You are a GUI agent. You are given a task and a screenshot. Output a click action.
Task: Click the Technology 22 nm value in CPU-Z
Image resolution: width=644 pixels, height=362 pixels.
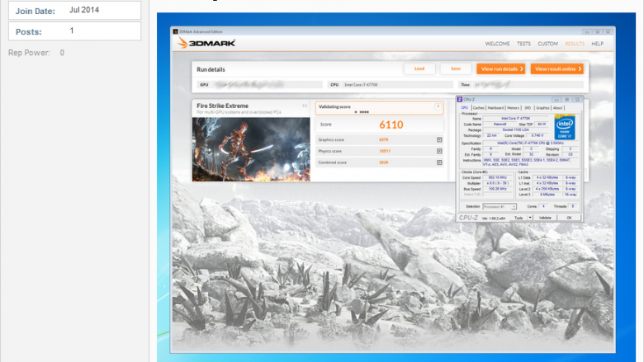(491, 135)
